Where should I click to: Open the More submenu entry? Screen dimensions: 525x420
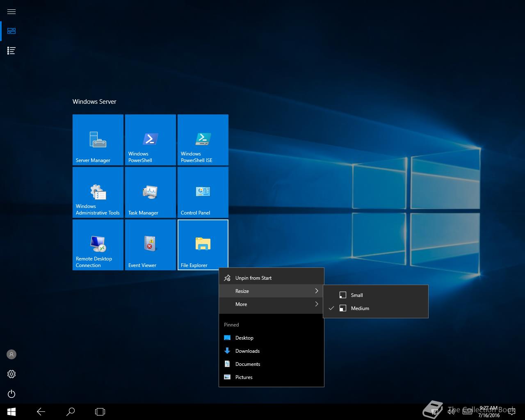[272, 304]
